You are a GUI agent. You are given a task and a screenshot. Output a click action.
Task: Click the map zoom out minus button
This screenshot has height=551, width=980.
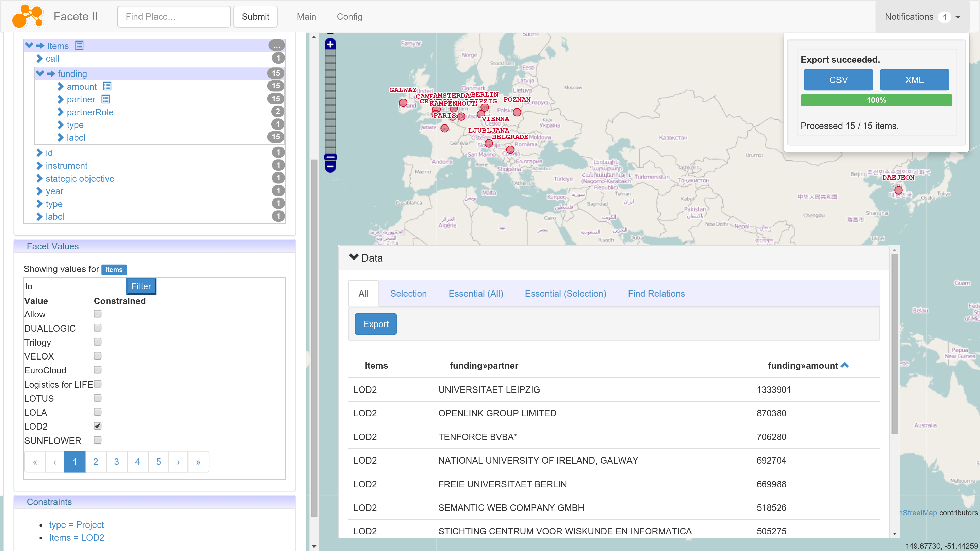point(330,166)
